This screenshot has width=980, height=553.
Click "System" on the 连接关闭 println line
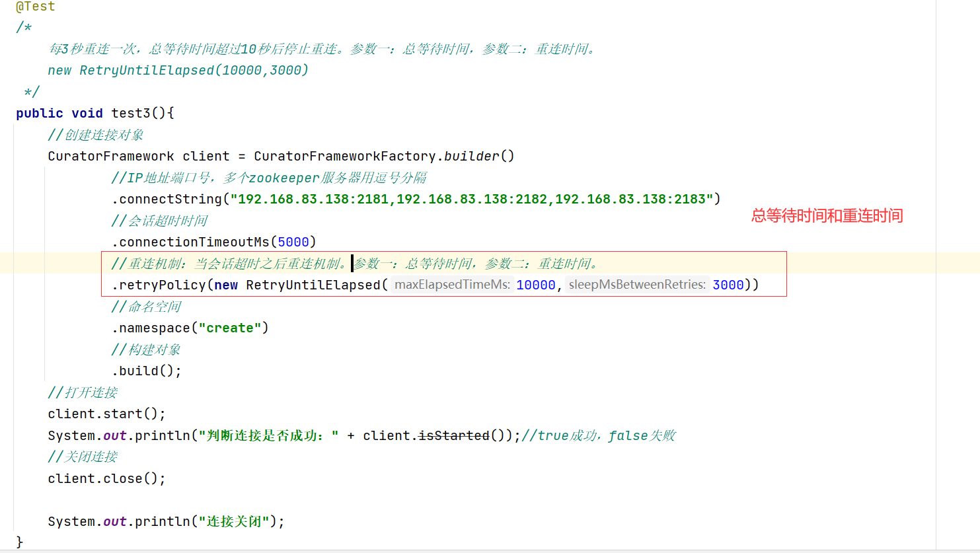coord(71,521)
